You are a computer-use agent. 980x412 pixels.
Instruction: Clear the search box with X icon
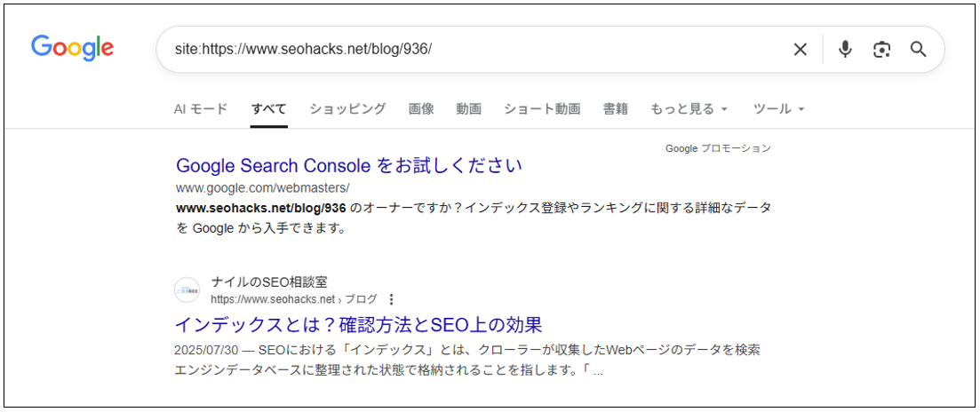tap(801, 50)
